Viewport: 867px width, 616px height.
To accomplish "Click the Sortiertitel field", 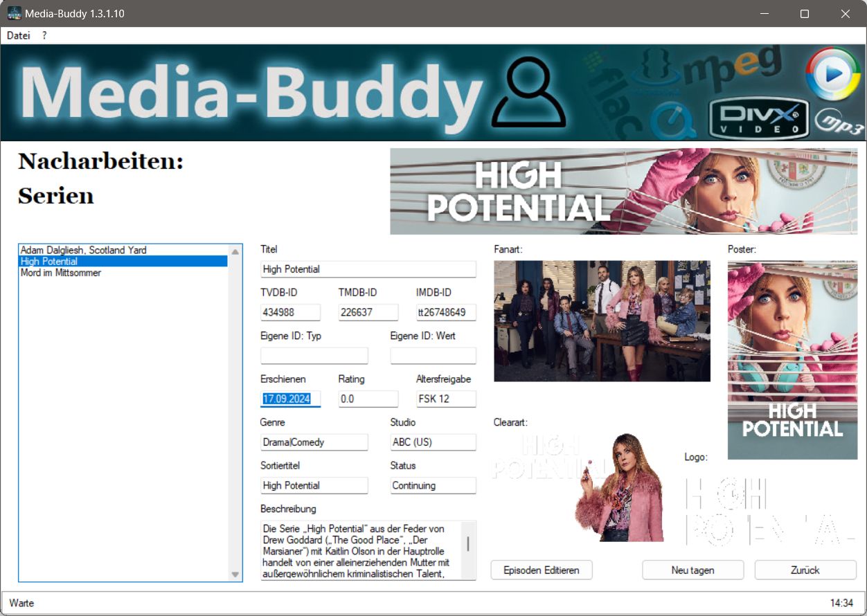I will tap(314, 485).
